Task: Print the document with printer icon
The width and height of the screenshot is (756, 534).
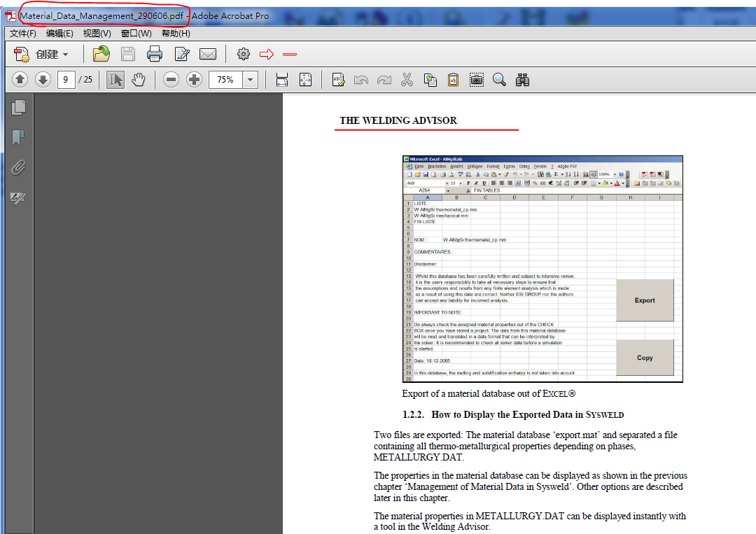Action: point(154,54)
